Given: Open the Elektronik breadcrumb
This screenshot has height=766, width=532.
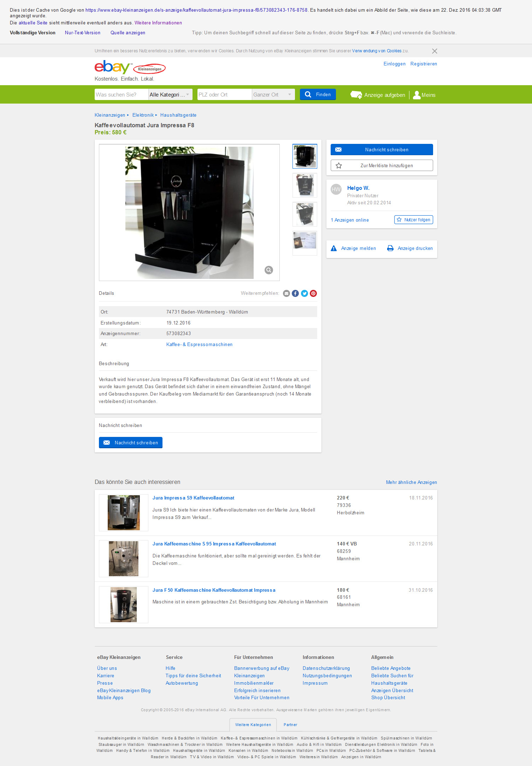Looking at the screenshot, I should pos(143,115).
